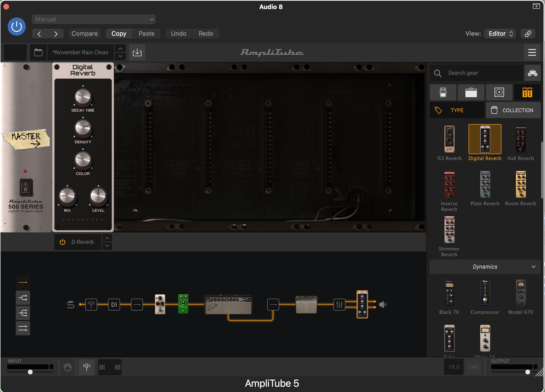
Task: Select the Black 76 compressor
Action: tap(449, 293)
